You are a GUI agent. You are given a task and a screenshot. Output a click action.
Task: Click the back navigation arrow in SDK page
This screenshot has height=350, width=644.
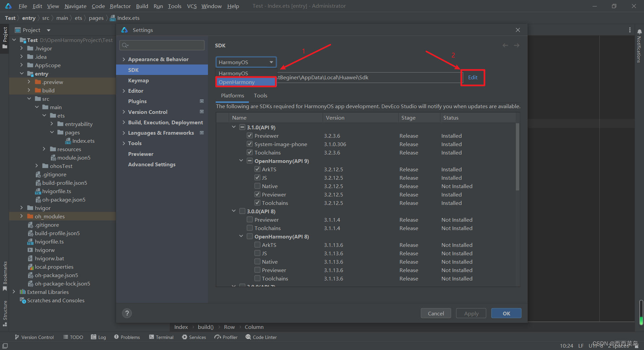[x=505, y=45]
